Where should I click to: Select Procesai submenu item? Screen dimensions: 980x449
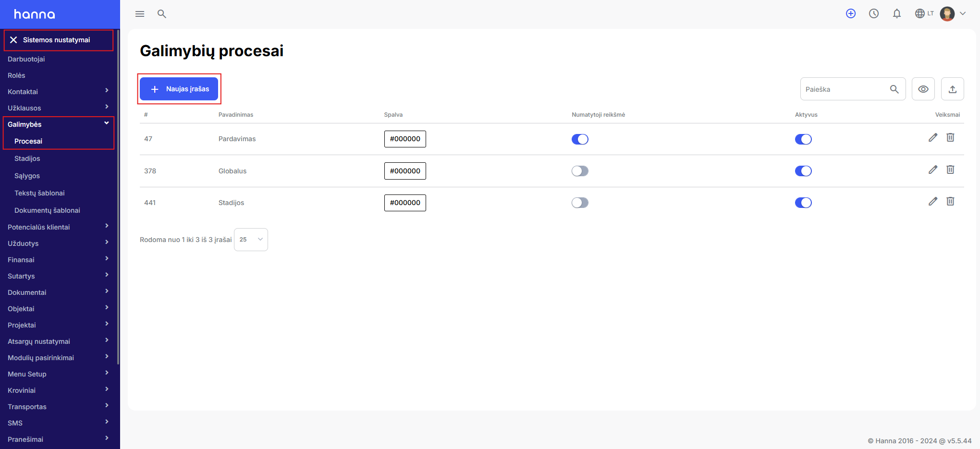28,141
